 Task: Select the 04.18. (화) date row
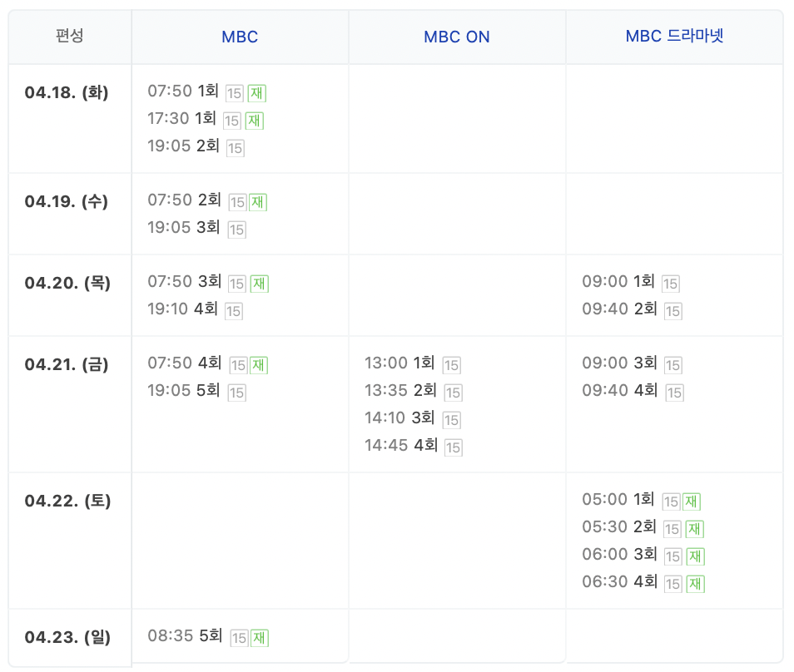tap(67, 92)
